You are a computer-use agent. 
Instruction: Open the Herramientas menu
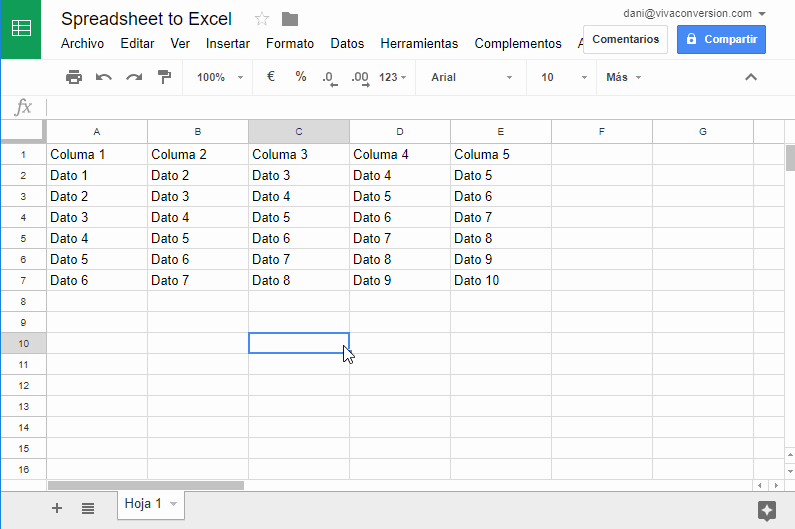click(x=419, y=43)
